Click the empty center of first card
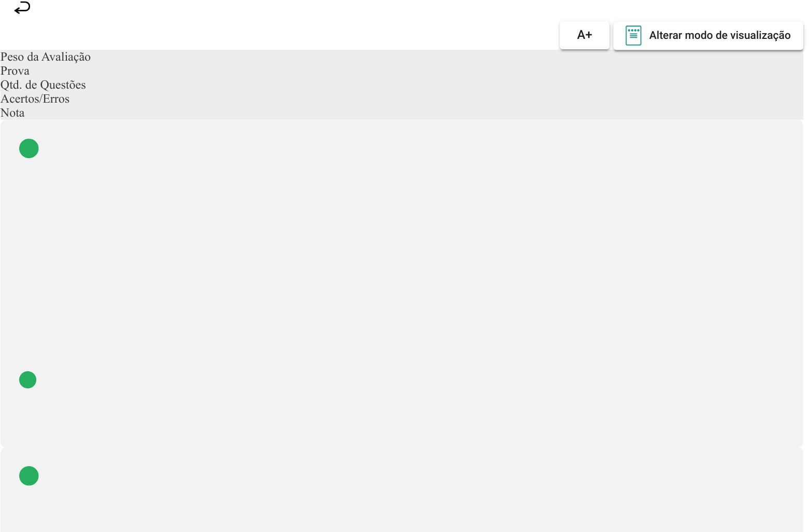The height and width of the screenshot is (532, 809). coord(402,283)
